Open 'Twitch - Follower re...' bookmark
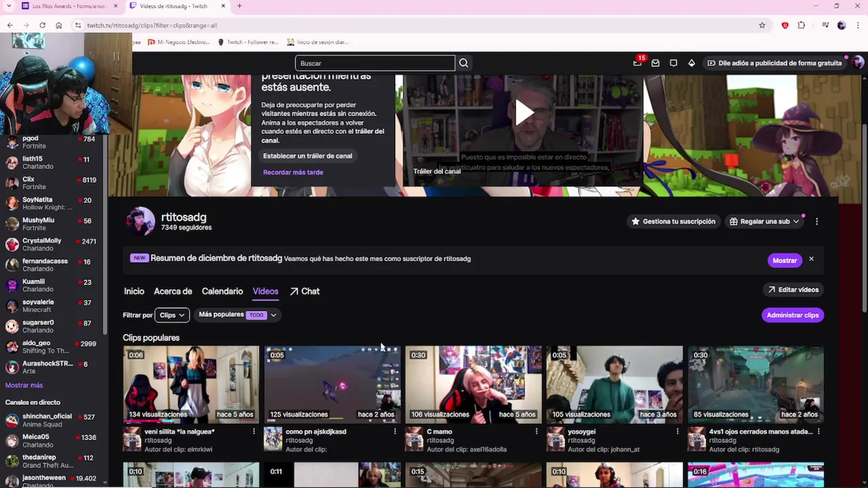This screenshot has height=488, width=868. (x=248, y=42)
